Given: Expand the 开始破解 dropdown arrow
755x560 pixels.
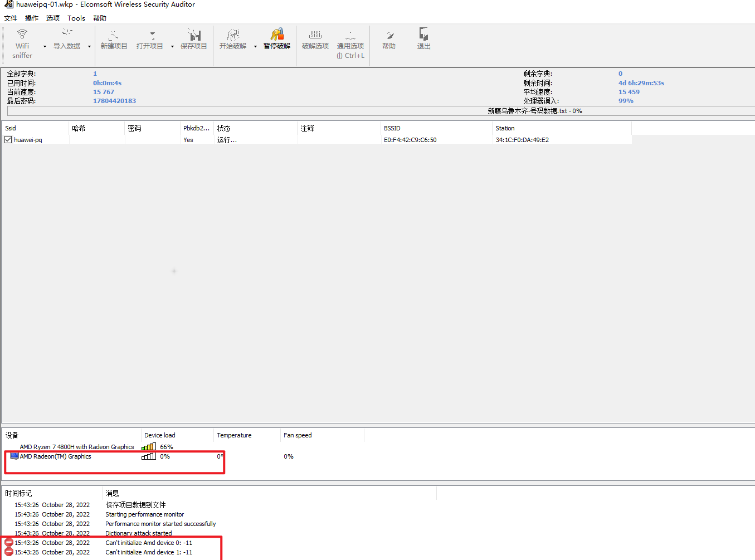Looking at the screenshot, I should 255,46.
